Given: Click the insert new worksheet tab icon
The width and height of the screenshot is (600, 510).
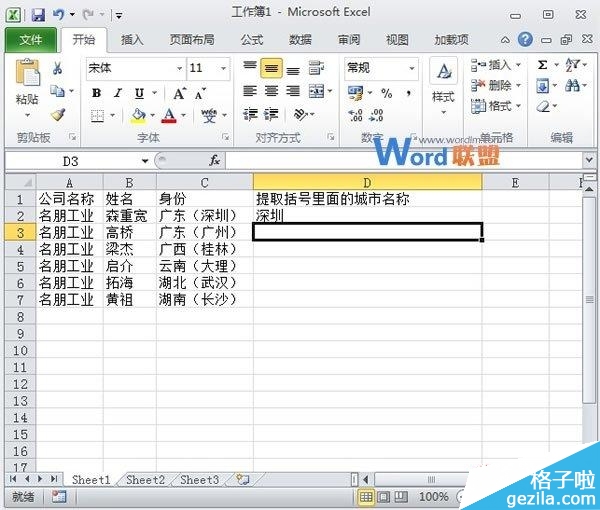Looking at the screenshot, I should [x=241, y=480].
